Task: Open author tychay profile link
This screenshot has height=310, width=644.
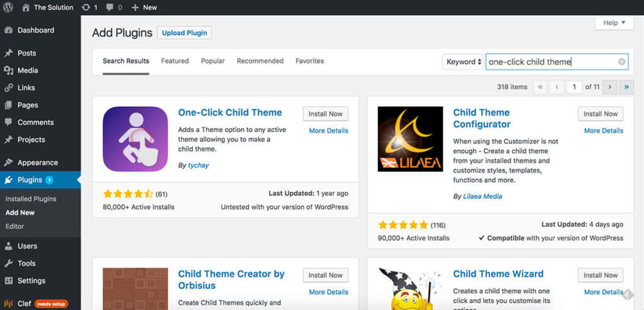Action: pyautogui.click(x=198, y=165)
